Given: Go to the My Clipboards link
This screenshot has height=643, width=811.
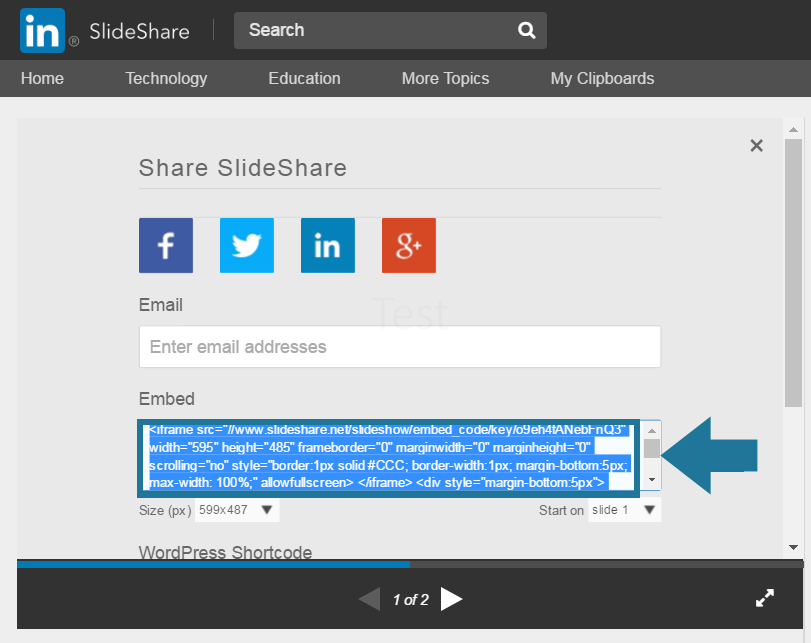Looking at the screenshot, I should pos(602,78).
